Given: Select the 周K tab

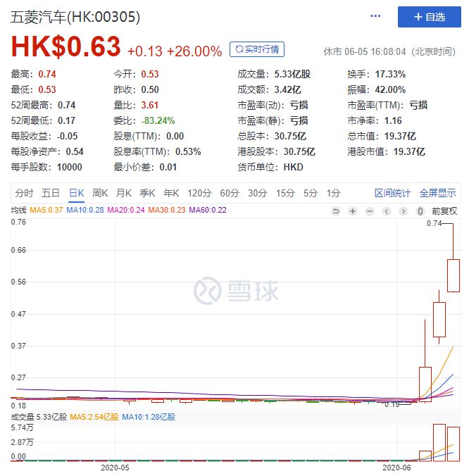Looking at the screenshot, I should coord(100,193).
